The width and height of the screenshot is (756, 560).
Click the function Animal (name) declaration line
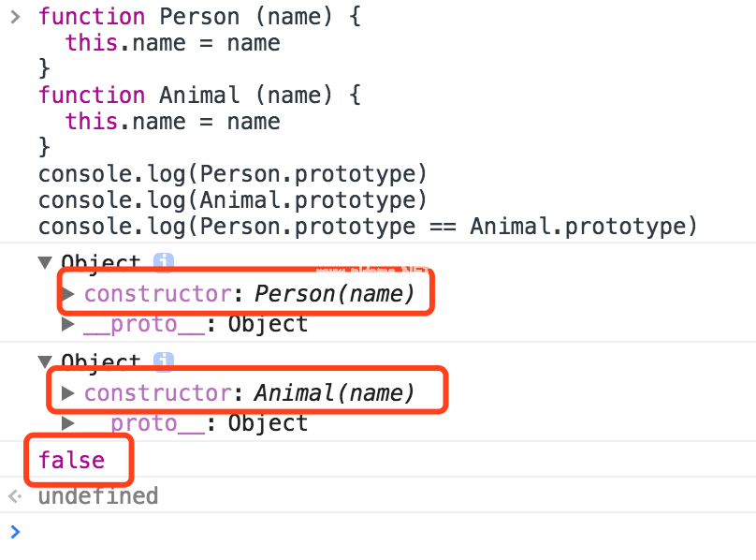coord(199,96)
